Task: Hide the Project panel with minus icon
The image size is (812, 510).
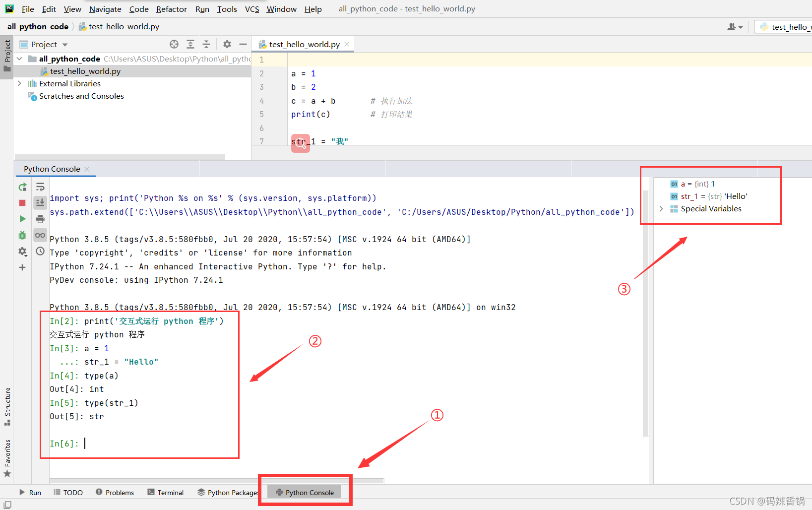Action: tap(243, 44)
